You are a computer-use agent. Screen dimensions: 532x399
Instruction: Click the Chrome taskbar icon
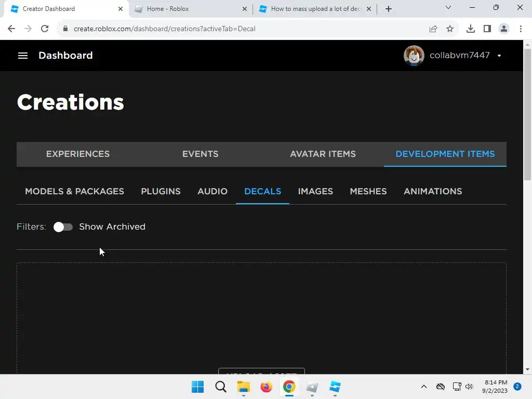[x=289, y=387]
